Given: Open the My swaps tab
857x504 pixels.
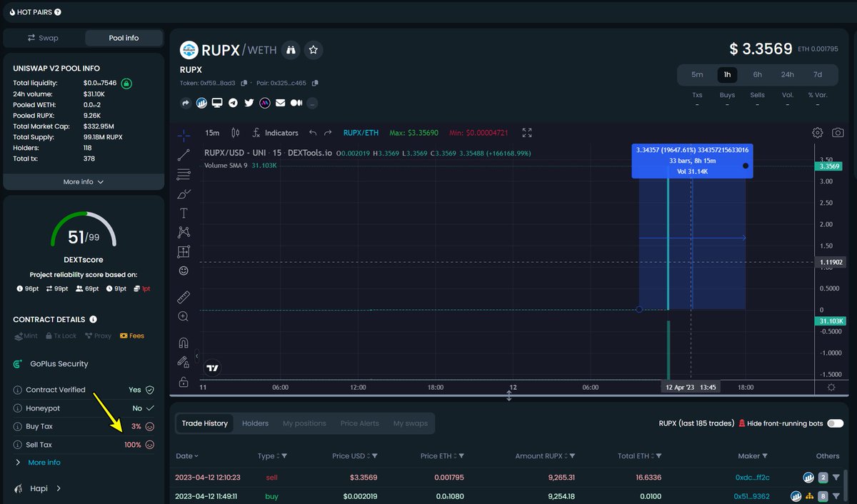Looking at the screenshot, I should 410,423.
